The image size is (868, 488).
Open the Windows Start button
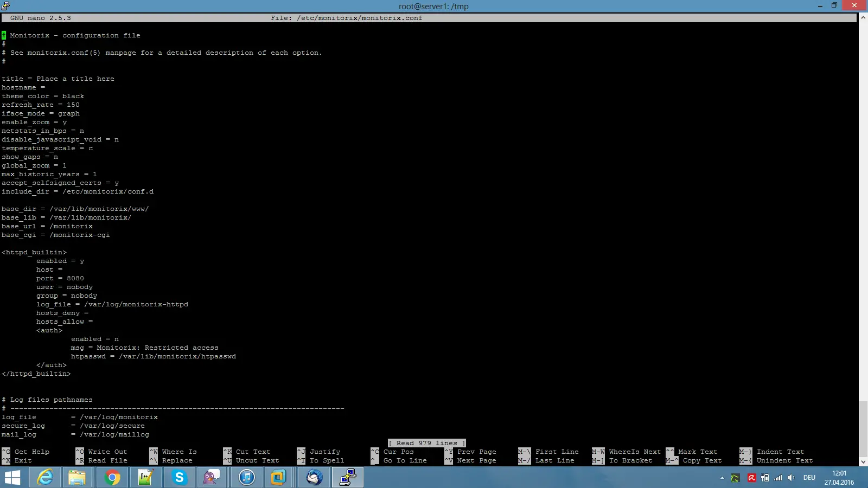point(12,478)
